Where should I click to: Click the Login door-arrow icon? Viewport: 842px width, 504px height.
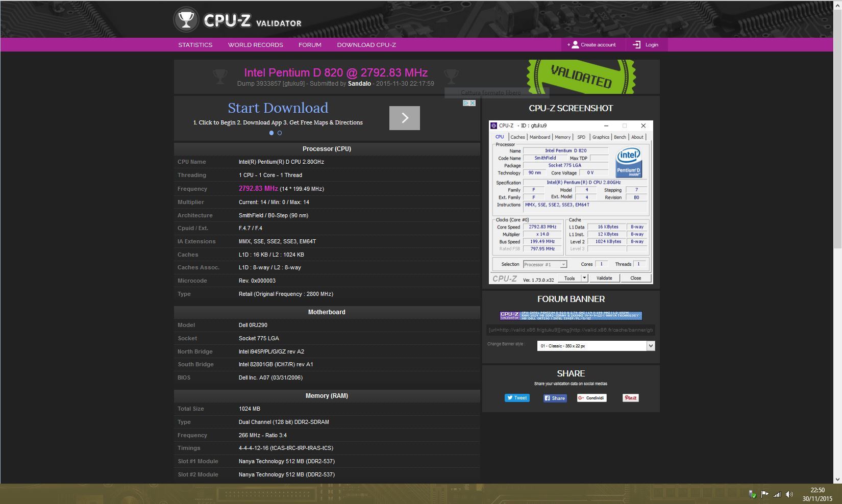click(636, 45)
